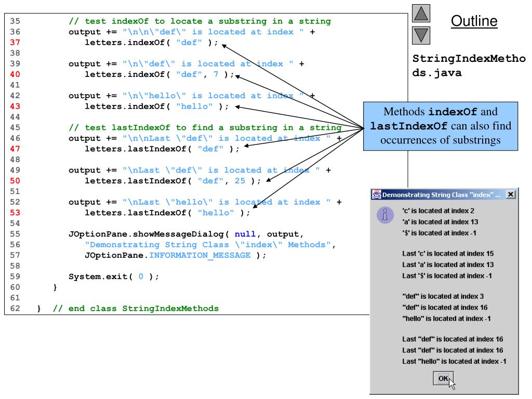Click red line number 50
This screenshot has width=532, height=399.
point(15,180)
